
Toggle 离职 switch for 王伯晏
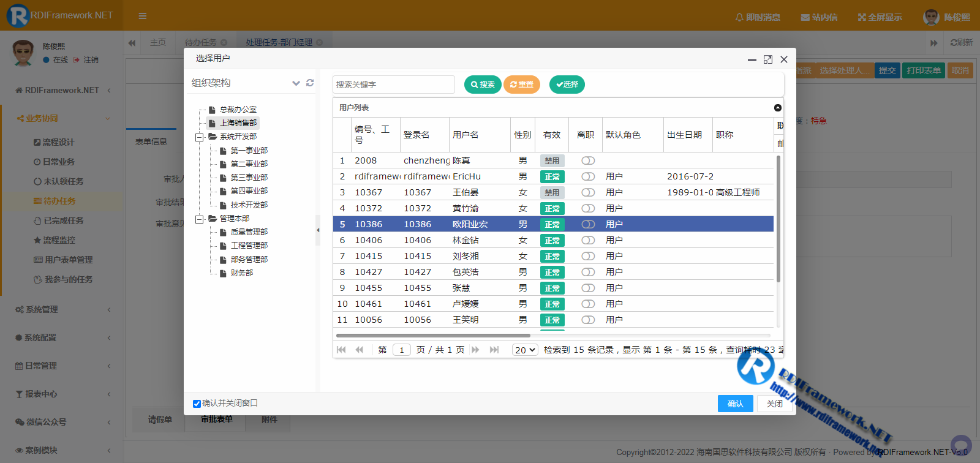pos(588,192)
